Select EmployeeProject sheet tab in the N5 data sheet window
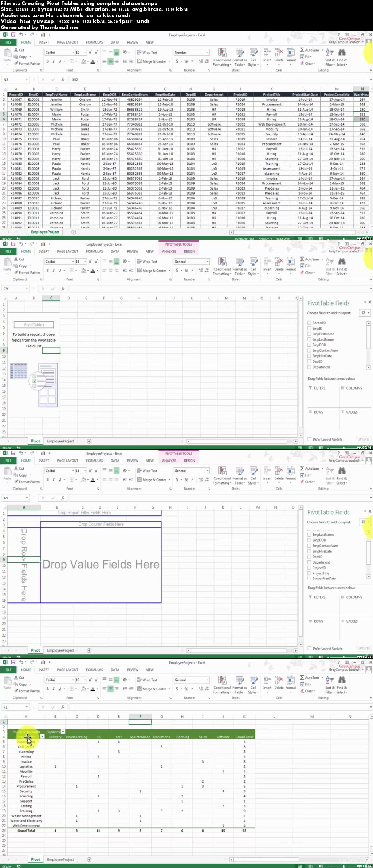The height and width of the screenshot is (868, 373). 45,232
